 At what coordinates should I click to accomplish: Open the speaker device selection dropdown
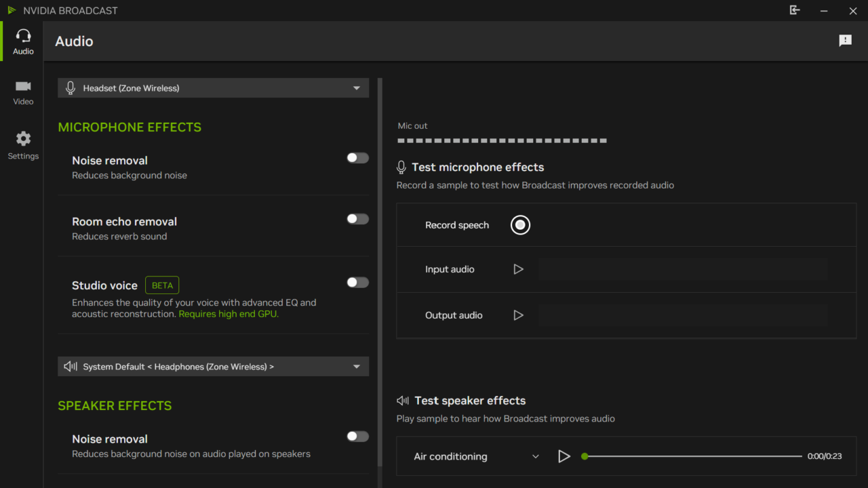[213, 366]
